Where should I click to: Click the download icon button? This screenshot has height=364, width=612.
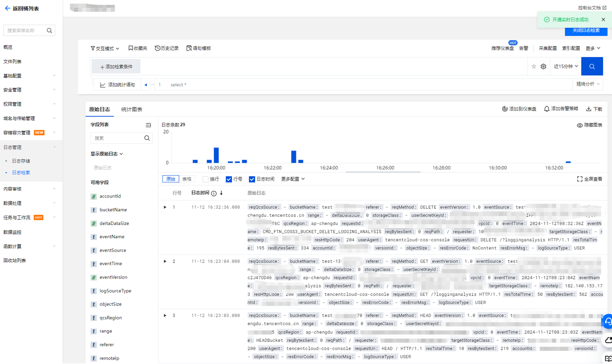pos(588,109)
